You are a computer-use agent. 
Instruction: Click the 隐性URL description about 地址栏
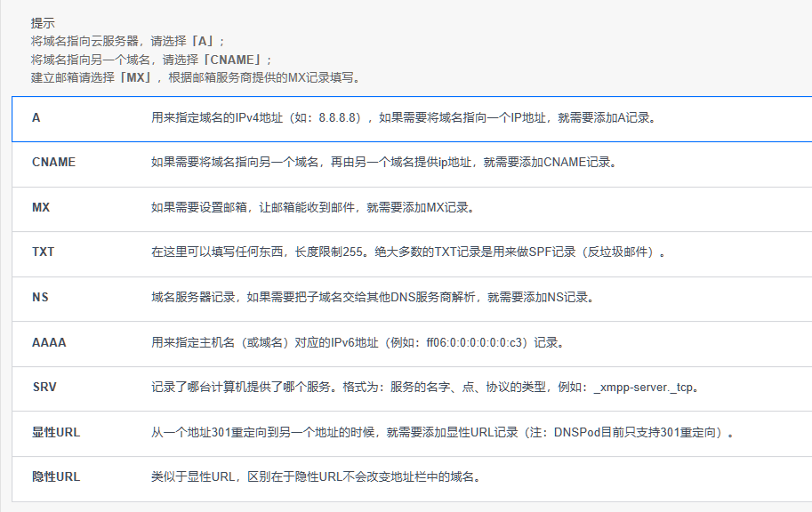click(317, 476)
